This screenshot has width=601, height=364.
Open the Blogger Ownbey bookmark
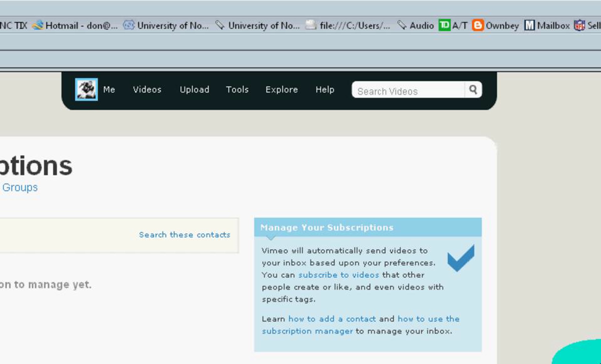click(495, 25)
